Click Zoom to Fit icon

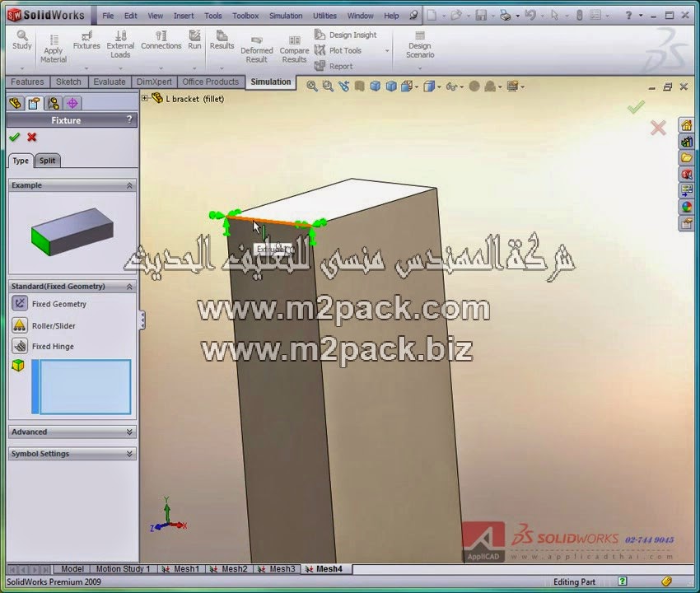click(312, 86)
